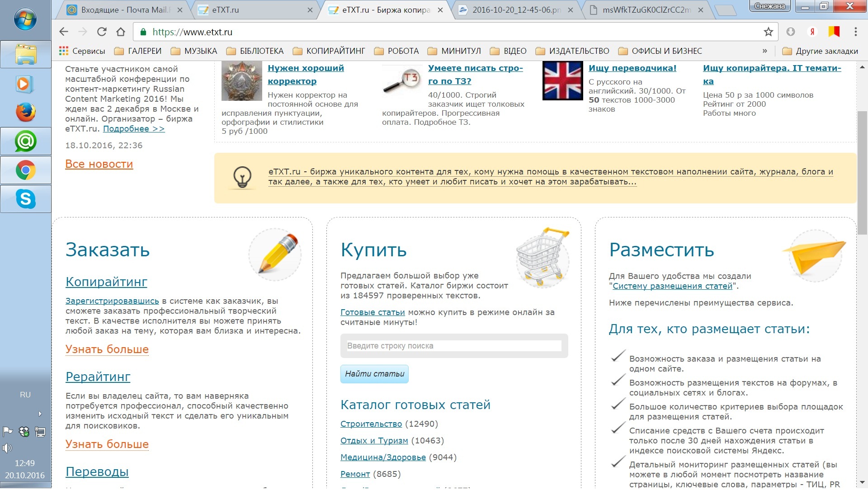Image resolution: width=868 pixels, height=490 pixels.
Task: Click the page vertical scrollbar thumb
Action: 862,173
